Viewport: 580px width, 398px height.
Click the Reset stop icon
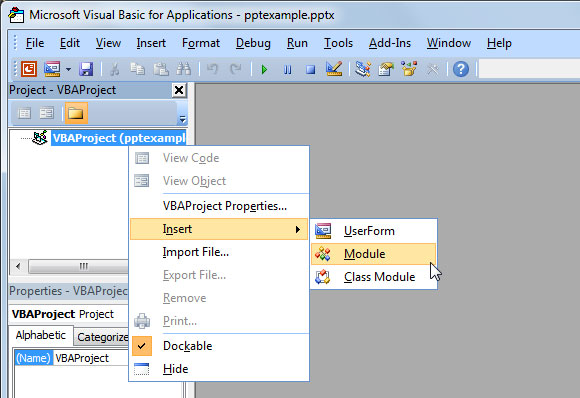311,69
